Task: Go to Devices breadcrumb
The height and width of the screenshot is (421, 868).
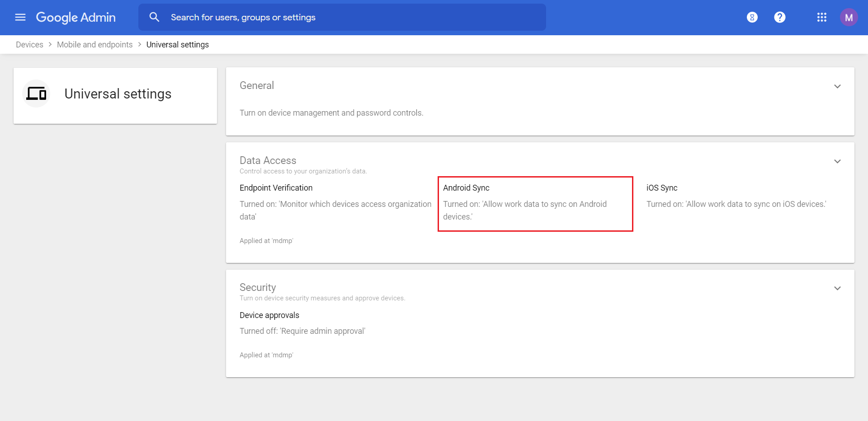Action: (x=29, y=45)
